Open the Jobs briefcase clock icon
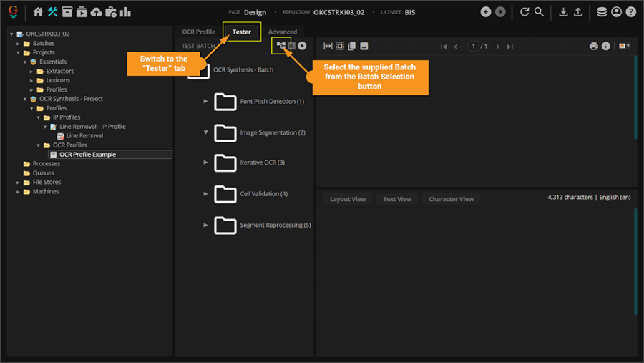This screenshot has height=363, width=644. coord(111,12)
